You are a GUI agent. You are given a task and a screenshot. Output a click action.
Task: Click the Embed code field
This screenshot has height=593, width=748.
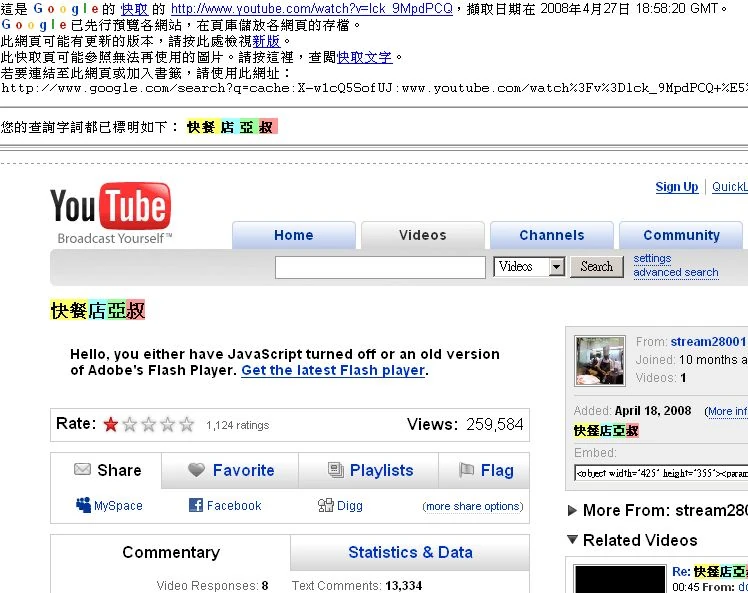click(661, 473)
